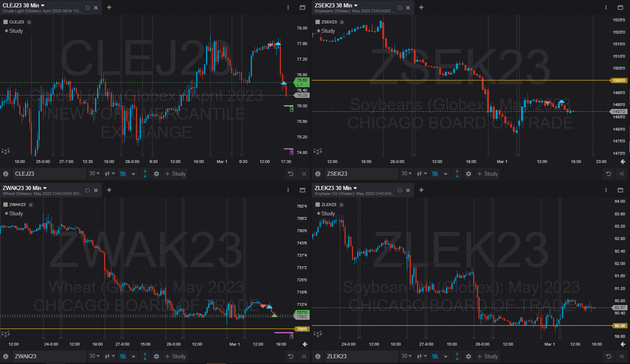
Task: Toggle the ZWAK23 series checkbox in legend
Action: coord(6,205)
